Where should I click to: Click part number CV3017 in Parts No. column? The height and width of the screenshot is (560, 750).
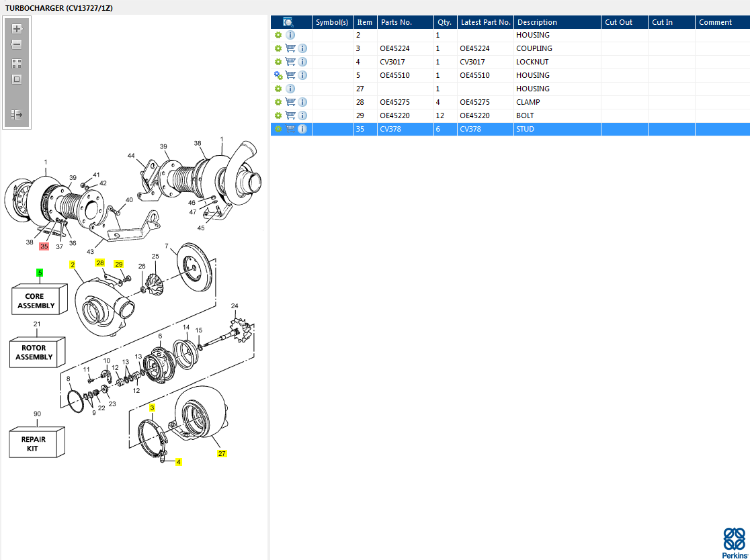click(392, 62)
